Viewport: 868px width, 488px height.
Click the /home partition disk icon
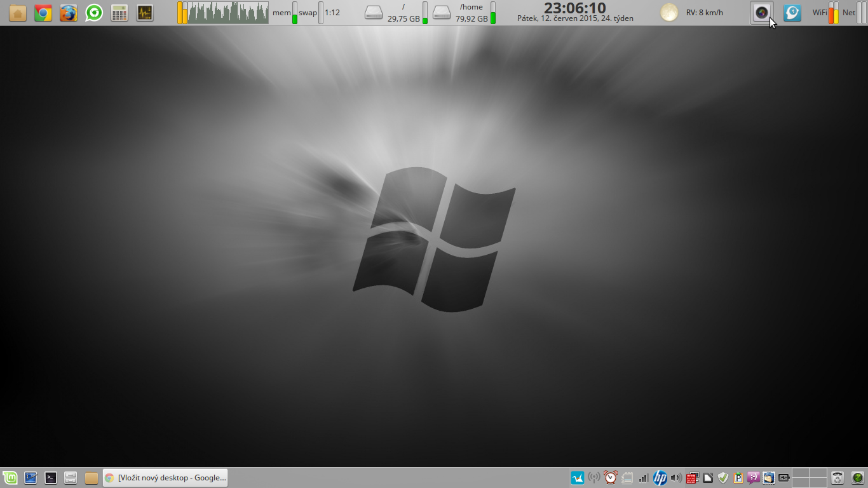(442, 13)
